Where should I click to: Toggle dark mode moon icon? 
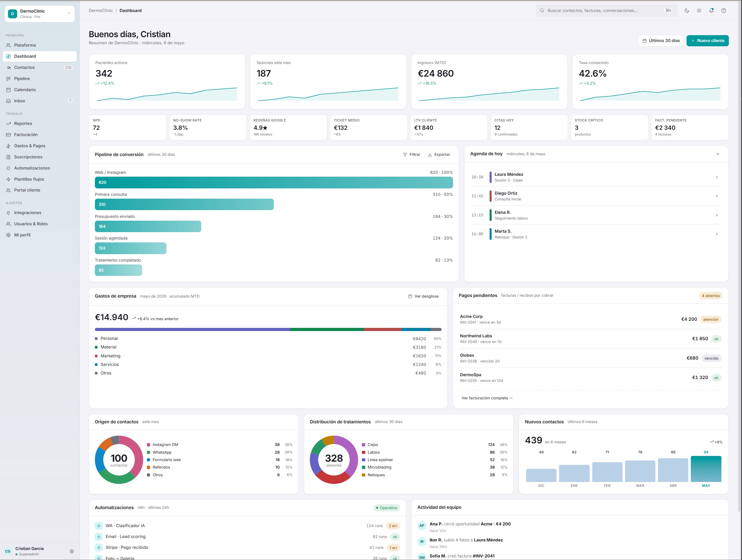(x=687, y=10)
